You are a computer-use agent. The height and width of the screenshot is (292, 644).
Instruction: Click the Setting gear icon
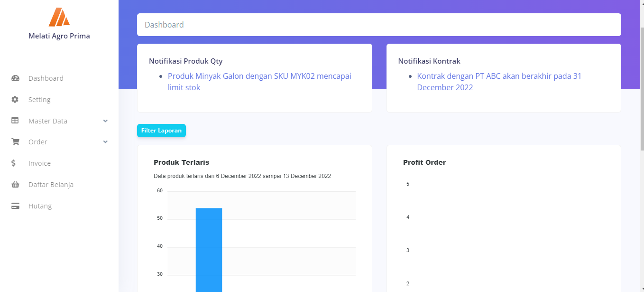coord(15,100)
